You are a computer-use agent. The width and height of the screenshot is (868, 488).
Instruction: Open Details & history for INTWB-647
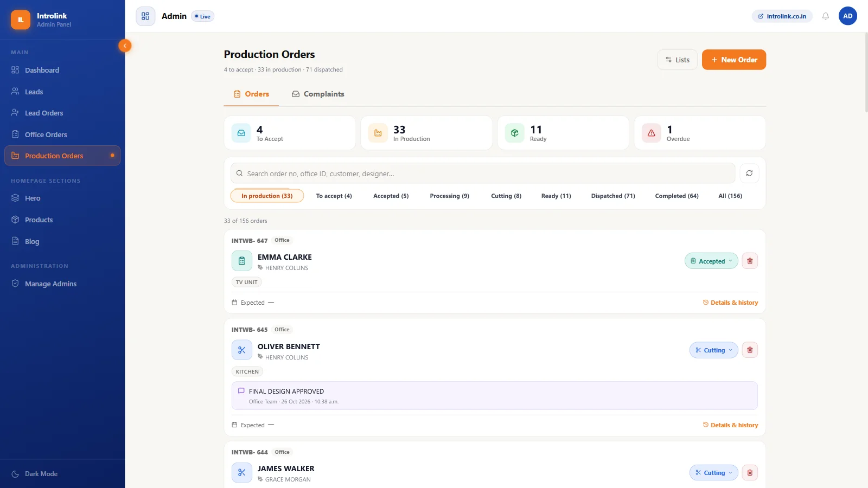[x=731, y=303]
